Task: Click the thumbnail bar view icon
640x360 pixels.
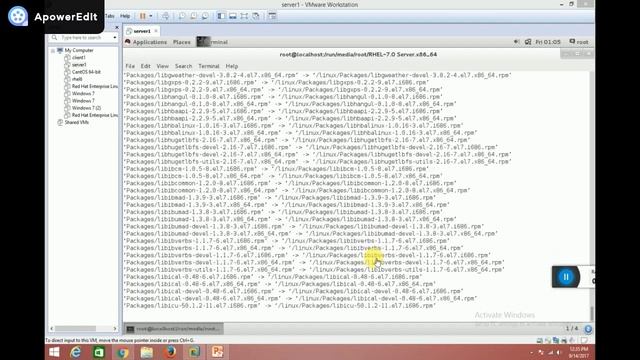Action: (x=232, y=16)
